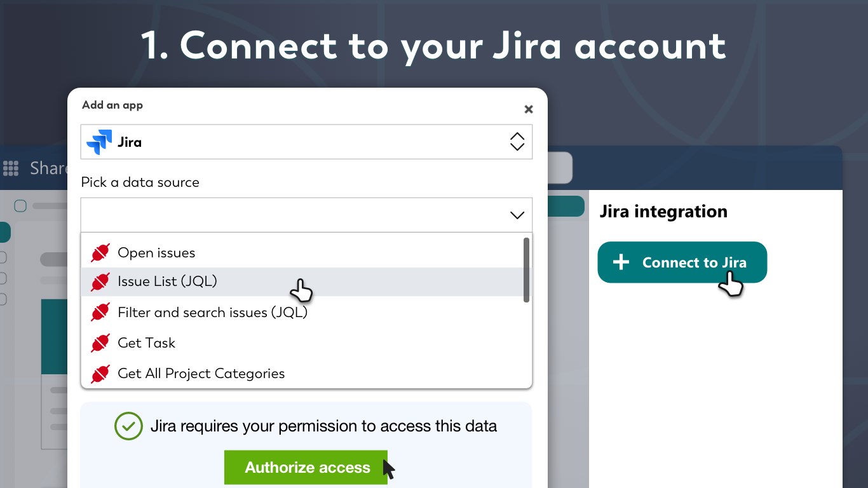Screen dimensions: 868x488
Task: Click the plug icon beside Open issues
Action: [x=100, y=253]
